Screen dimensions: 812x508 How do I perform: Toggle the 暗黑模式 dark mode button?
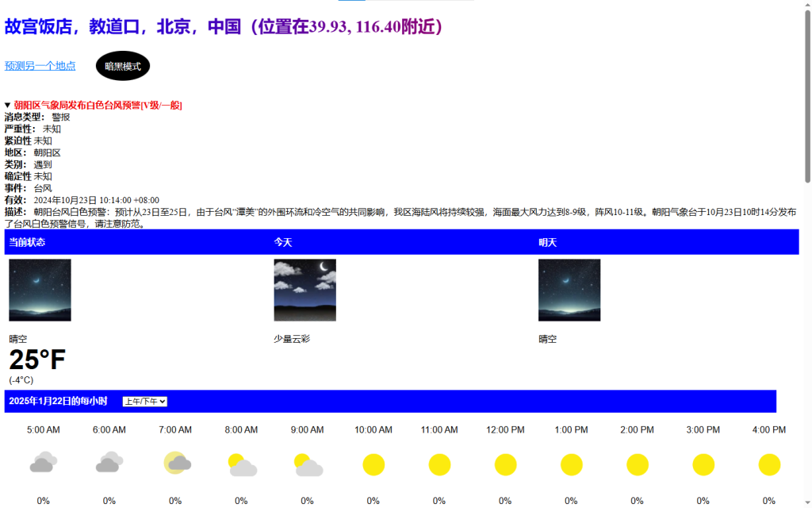pyautogui.click(x=123, y=66)
